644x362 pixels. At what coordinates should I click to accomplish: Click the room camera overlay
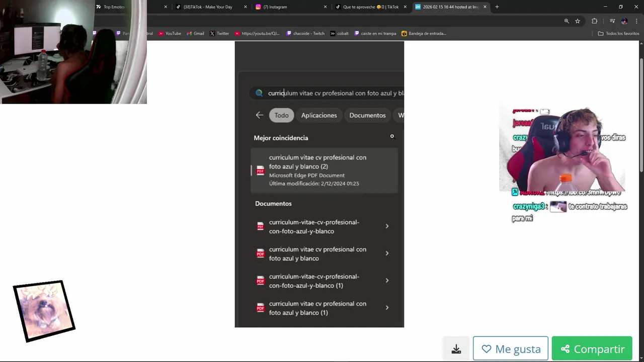tap(73, 52)
